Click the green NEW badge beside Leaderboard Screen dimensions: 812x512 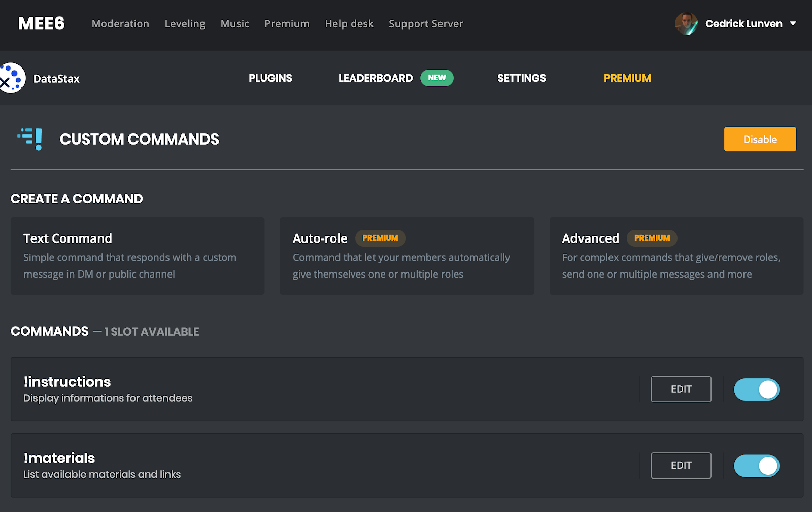[437, 78]
